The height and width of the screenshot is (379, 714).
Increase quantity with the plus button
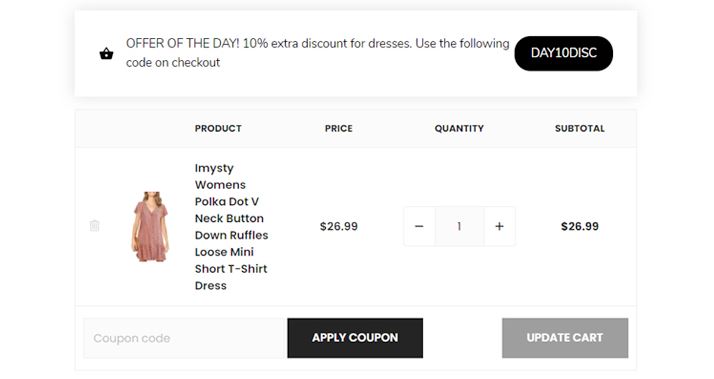(500, 226)
